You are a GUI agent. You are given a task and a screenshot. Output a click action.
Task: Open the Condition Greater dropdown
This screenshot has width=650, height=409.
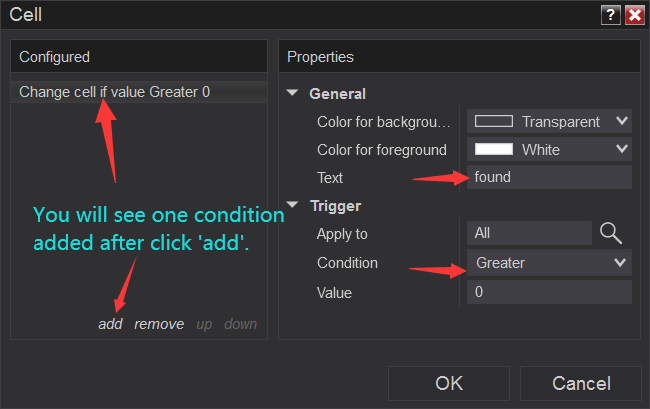tap(549, 263)
